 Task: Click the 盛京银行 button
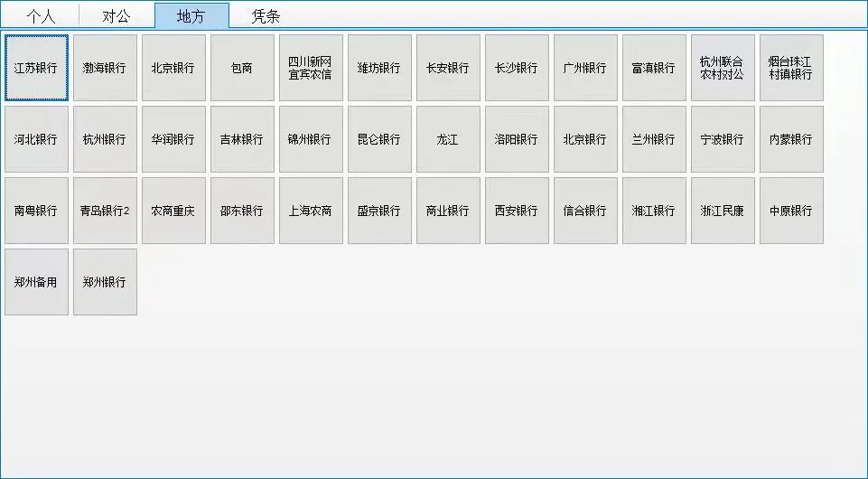coord(379,211)
